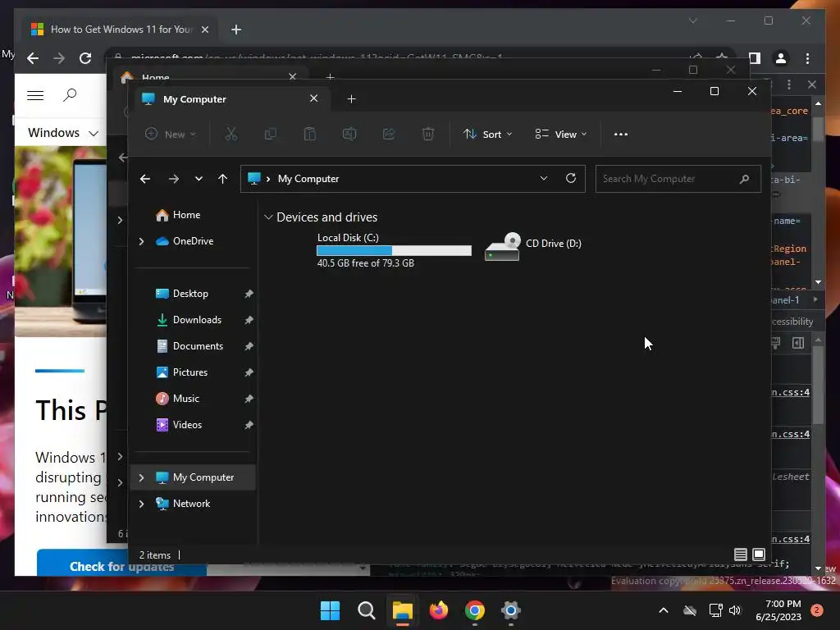840x630 pixels.
Task: Switch to details view in status bar
Action: click(x=741, y=555)
